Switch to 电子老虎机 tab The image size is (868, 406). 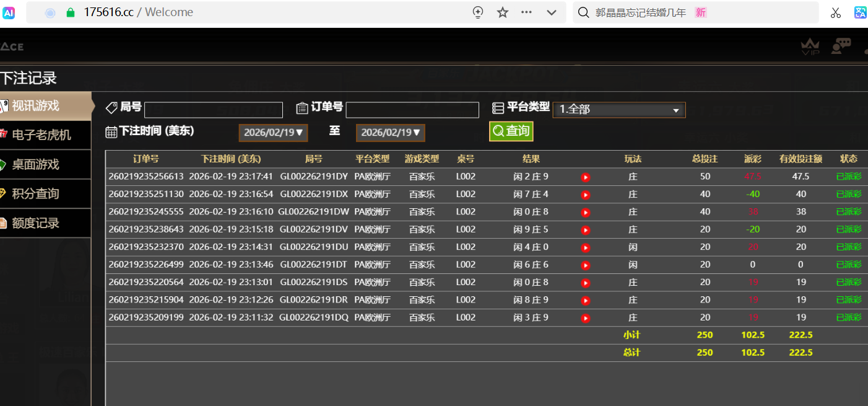click(42, 135)
